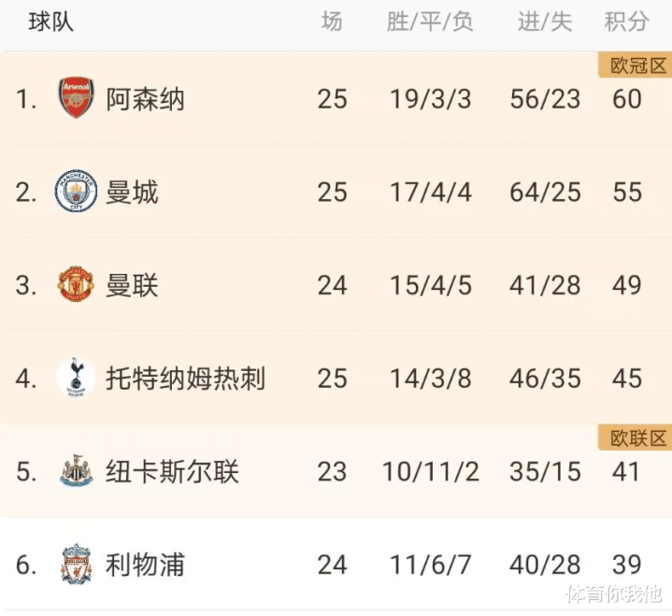672x616 pixels.
Task: Click the Newcastle United crest icon
Action: pyautogui.click(x=76, y=472)
